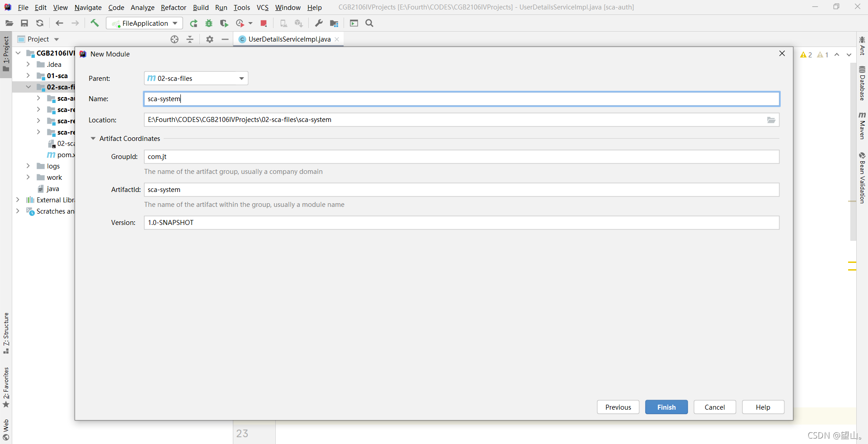Collapse all in Project panel
868x444 pixels.
[190, 39]
